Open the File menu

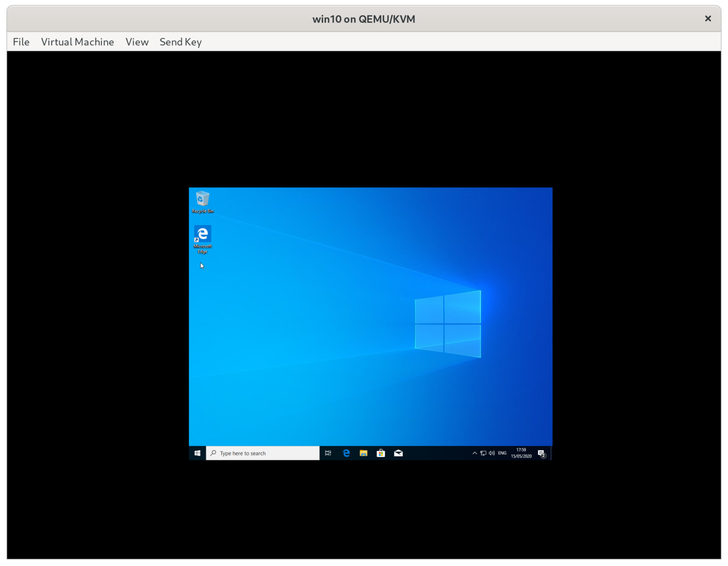coord(21,42)
